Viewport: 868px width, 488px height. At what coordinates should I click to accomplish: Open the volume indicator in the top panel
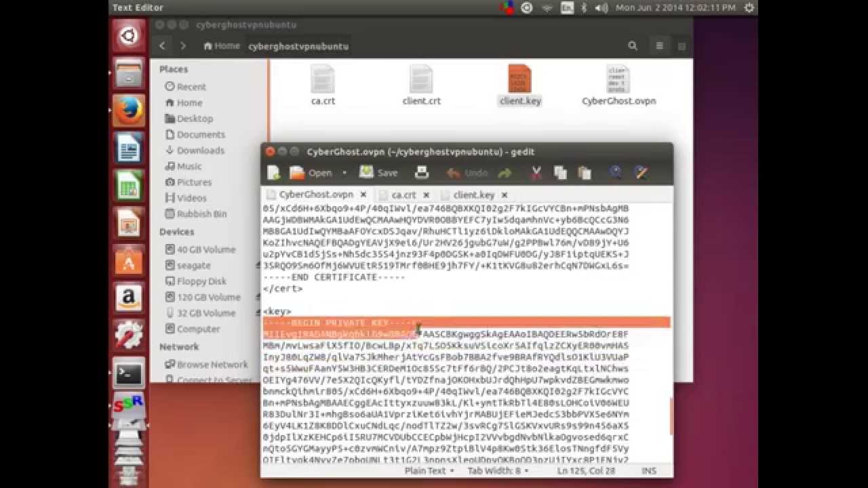coord(601,7)
